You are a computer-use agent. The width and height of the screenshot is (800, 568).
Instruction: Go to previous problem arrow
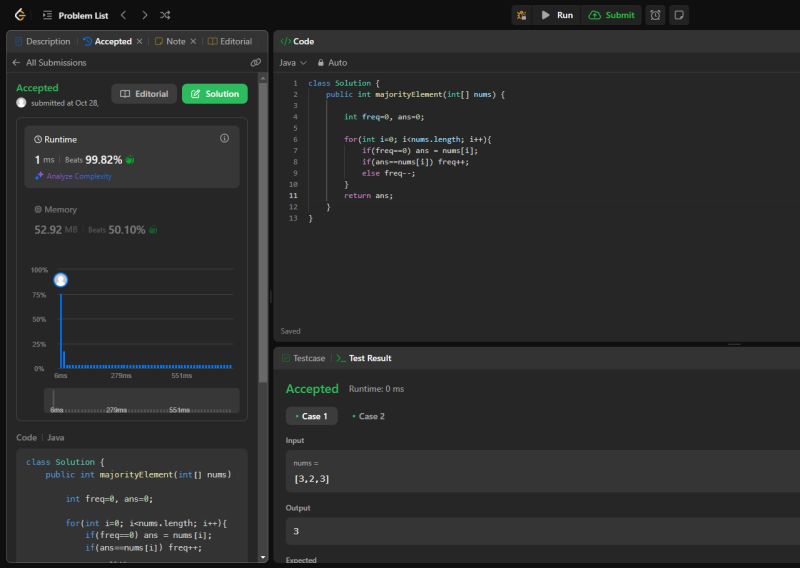pyautogui.click(x=123, y=15)
